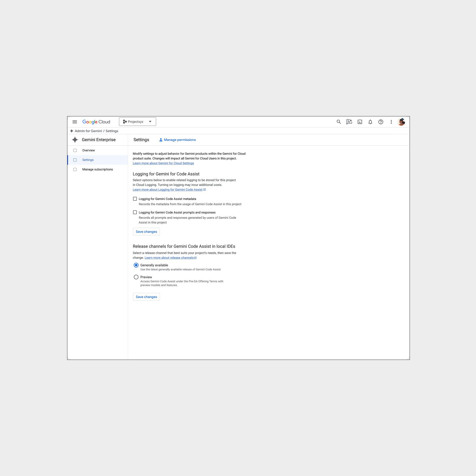Click 'Records the metadata from the usage' description

pyautogui.click(x=190, y=204)
